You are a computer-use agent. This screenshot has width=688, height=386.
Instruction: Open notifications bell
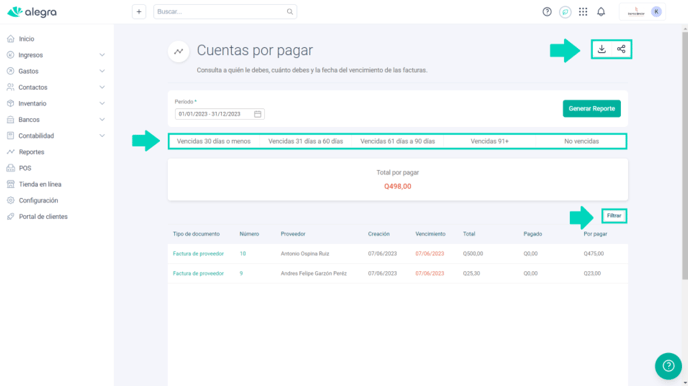(x=601, y=12)
